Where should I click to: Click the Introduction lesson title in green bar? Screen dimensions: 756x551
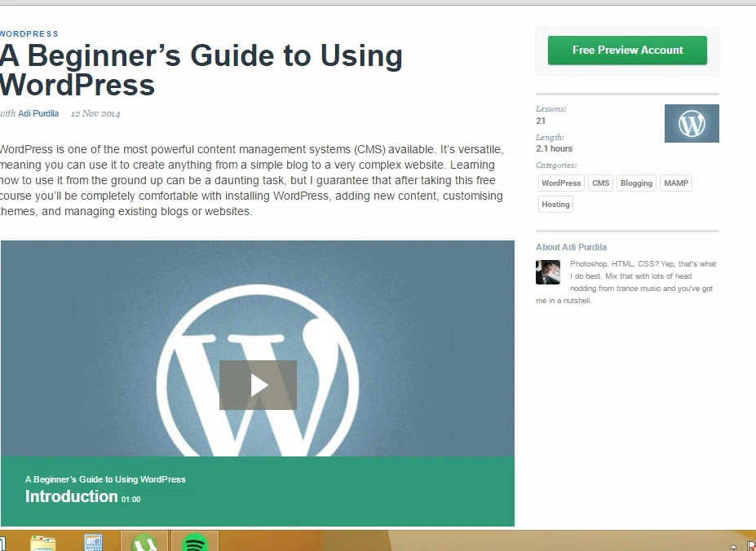tap(71, 496)
